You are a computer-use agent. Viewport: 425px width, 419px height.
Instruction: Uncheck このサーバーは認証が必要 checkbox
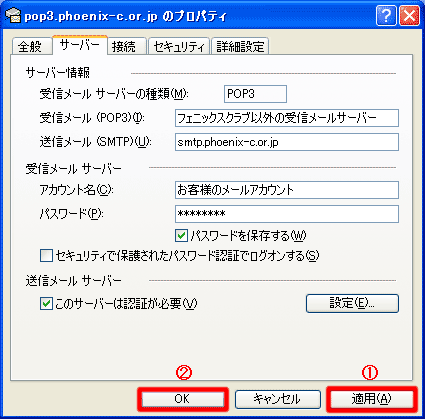(46, 304)
